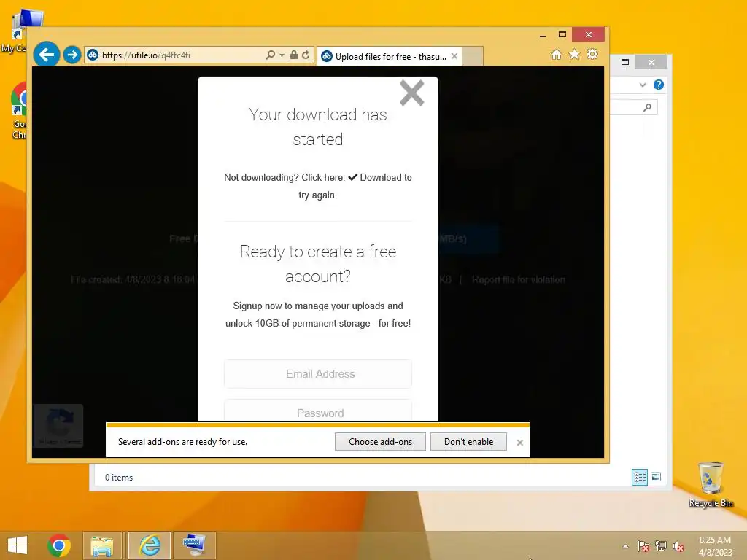This screenshot has width=747, height=560.
Task: Maximize the Internet Explorer window
Action: 562,35
